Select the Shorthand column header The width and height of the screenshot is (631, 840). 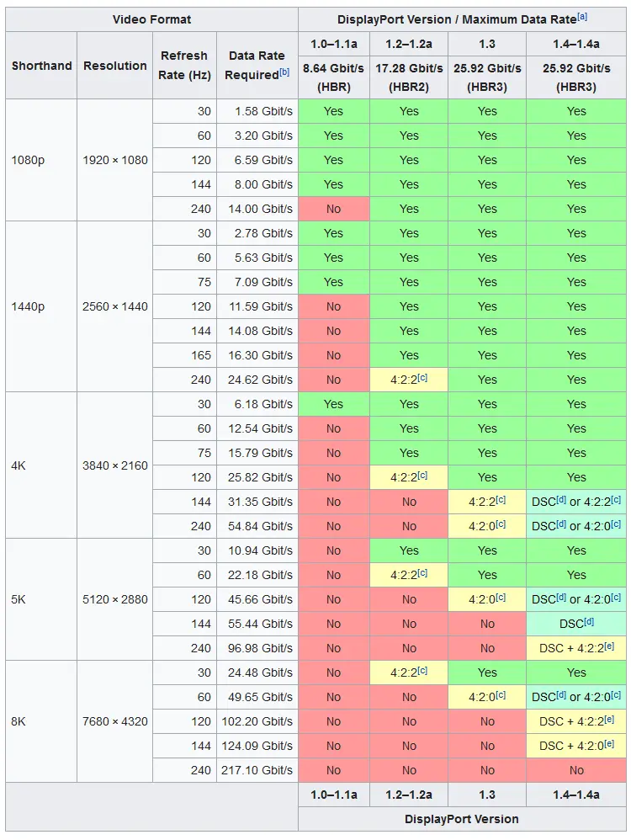[x=41, y=66]
